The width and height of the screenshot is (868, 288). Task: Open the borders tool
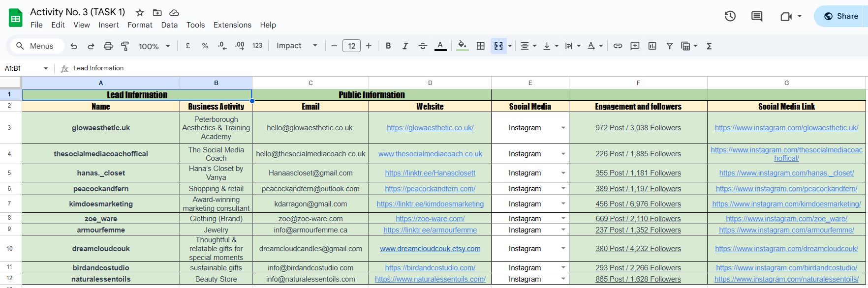tap(481, 46)
